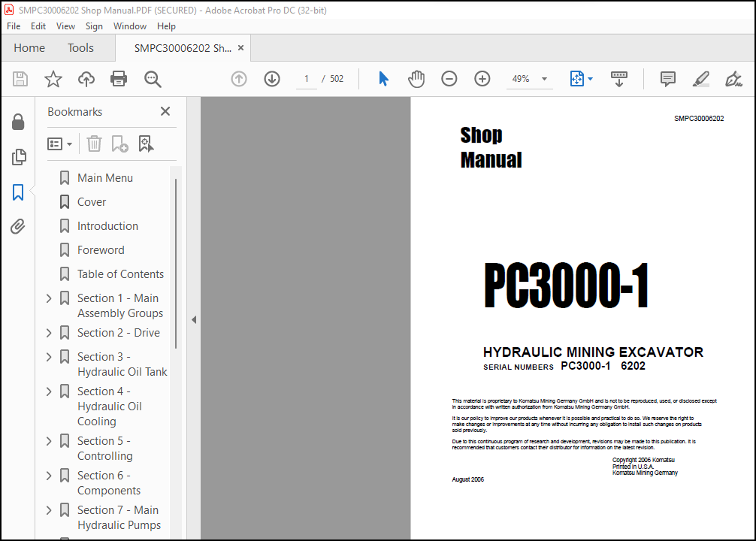Image resolution: width=756 pixels, height=541 pixels.
Task: Go to the Introduction bookmark
Action: pyautogui.click(x=107, y=226)
